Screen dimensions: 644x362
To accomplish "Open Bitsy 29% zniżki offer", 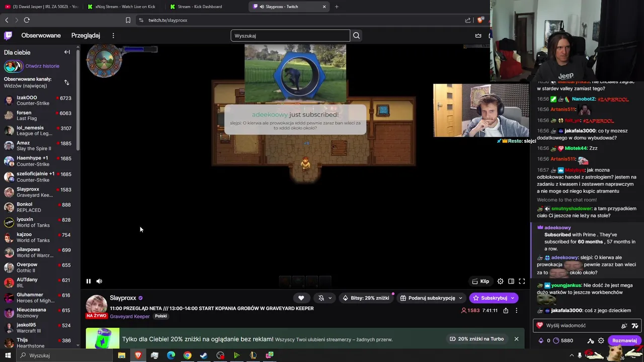I will (x=366, y=298).
